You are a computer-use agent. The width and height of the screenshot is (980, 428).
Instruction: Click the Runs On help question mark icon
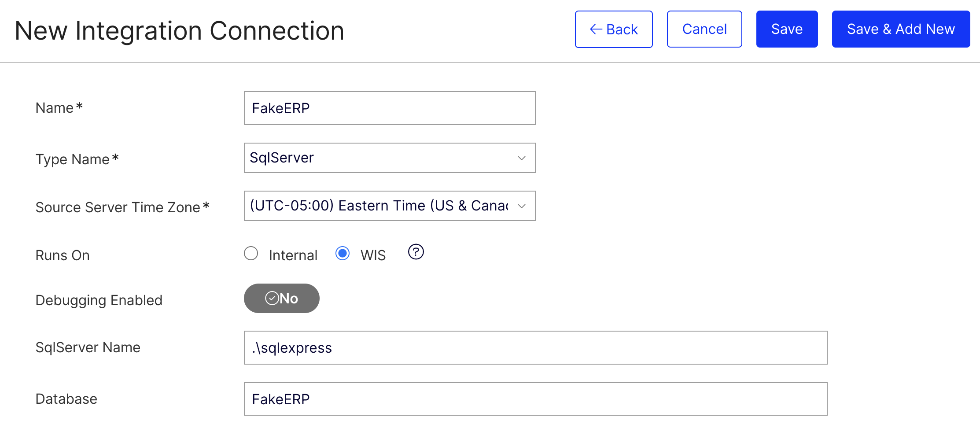coord(416,252)
